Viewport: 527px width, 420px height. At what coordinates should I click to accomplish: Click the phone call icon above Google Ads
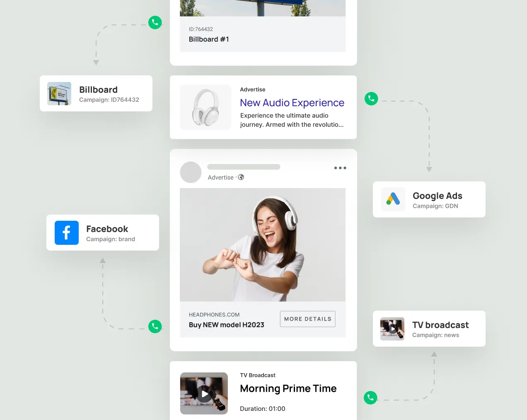(371, 99)
